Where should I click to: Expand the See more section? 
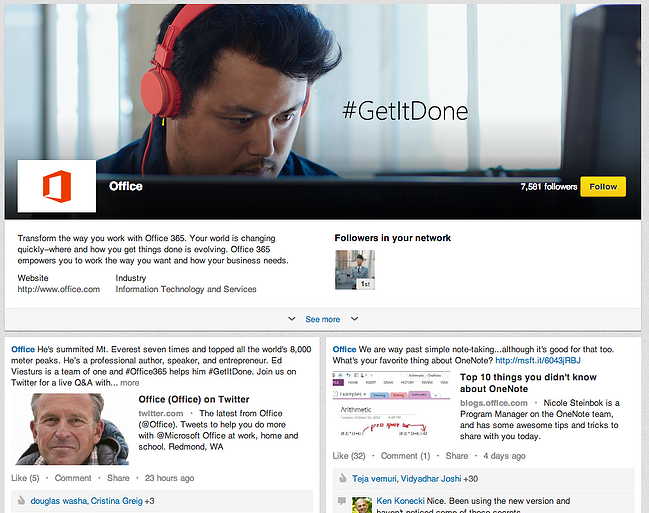coord(322,319)
